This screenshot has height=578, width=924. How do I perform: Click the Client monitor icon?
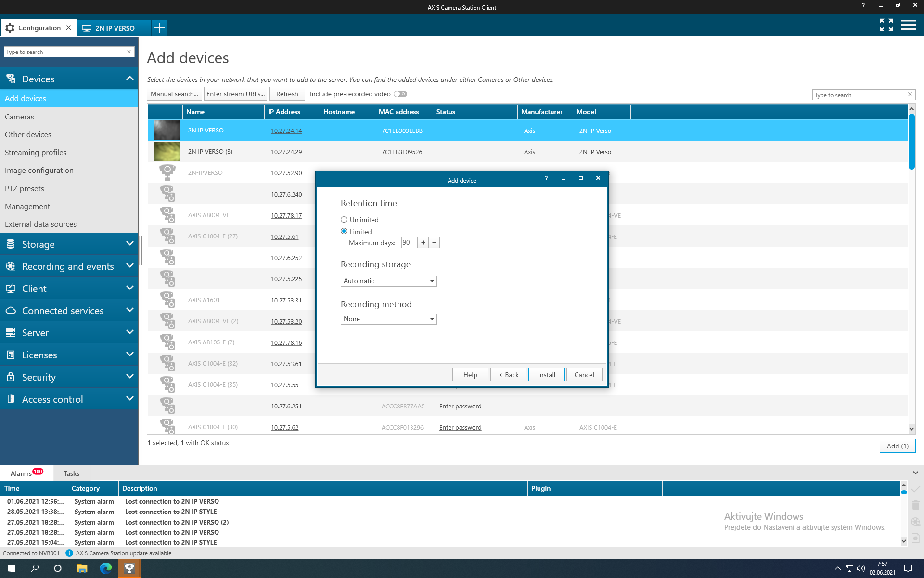point(11,288)
